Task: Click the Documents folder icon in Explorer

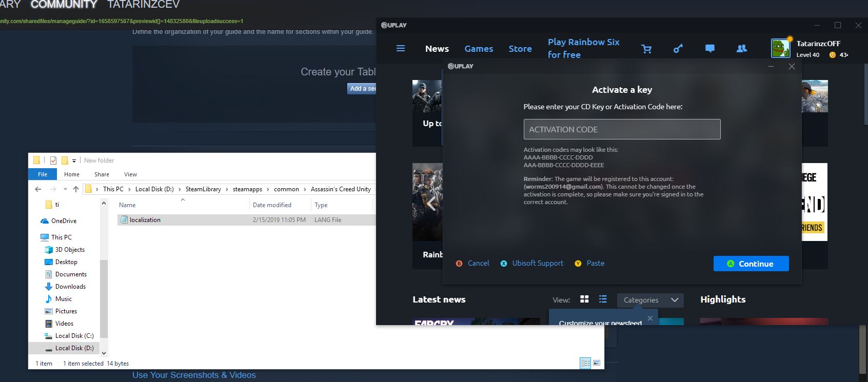Action: pyautogui.click(x=49, y=274)
